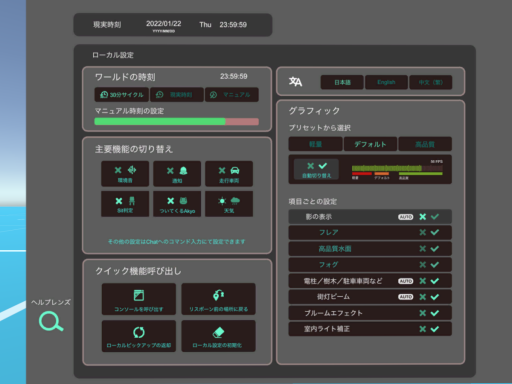Toggle the 高品質水面 water quality row

(370, 249)
